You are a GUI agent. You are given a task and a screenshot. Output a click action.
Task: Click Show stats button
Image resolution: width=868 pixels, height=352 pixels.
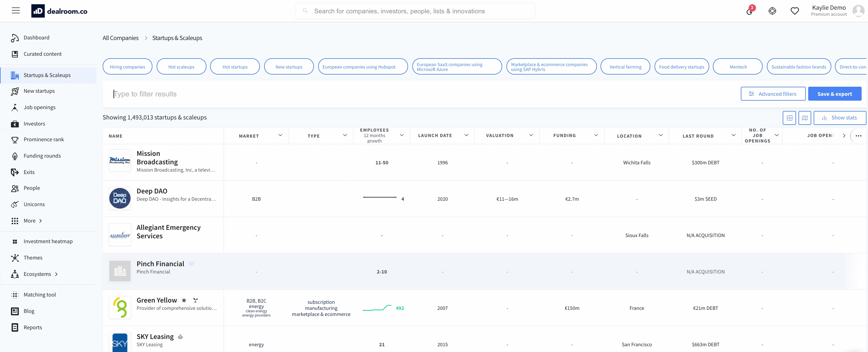840,118
